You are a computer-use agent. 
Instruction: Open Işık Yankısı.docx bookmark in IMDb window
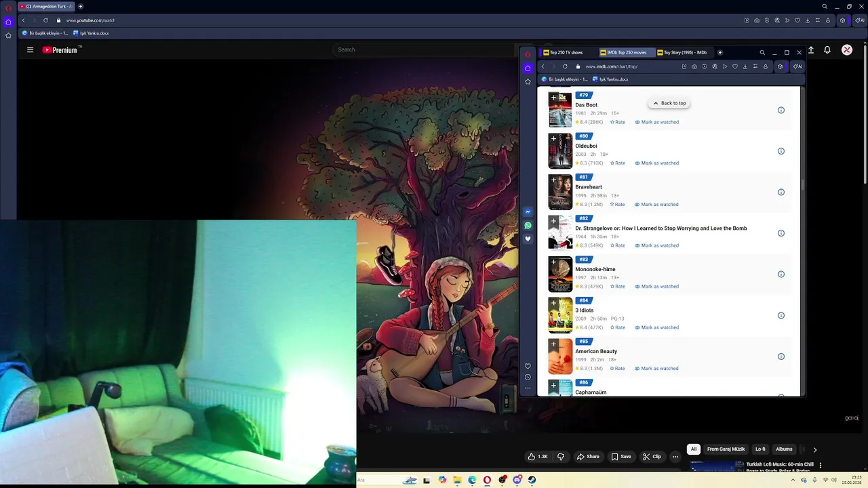click(610, 79)
